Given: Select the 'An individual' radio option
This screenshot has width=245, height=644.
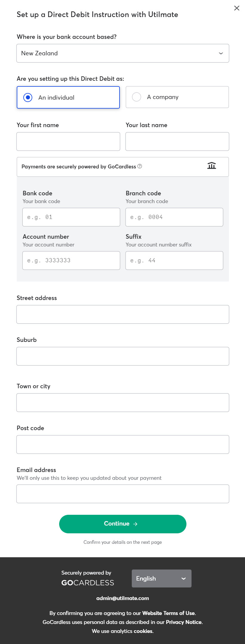Looking at the screenshot, I should point(28,98).
